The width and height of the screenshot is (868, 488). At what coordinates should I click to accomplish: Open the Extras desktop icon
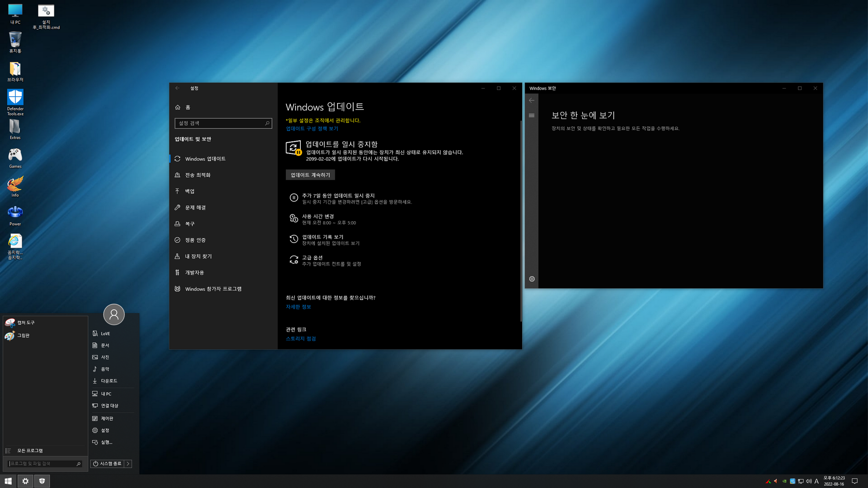tap(15, 129)
